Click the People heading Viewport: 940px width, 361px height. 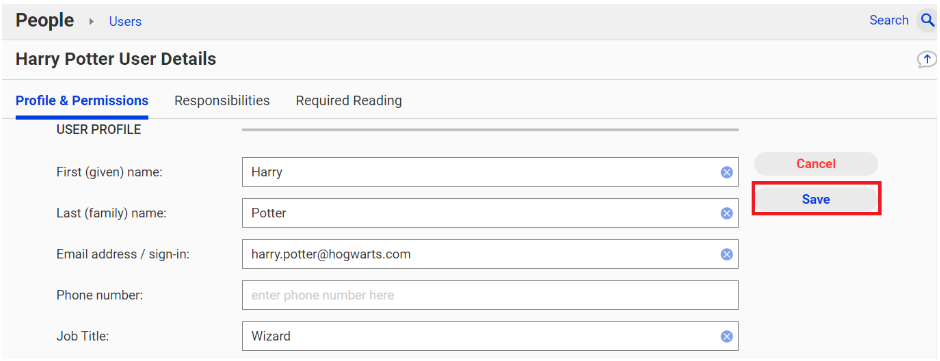pos(45,20)
